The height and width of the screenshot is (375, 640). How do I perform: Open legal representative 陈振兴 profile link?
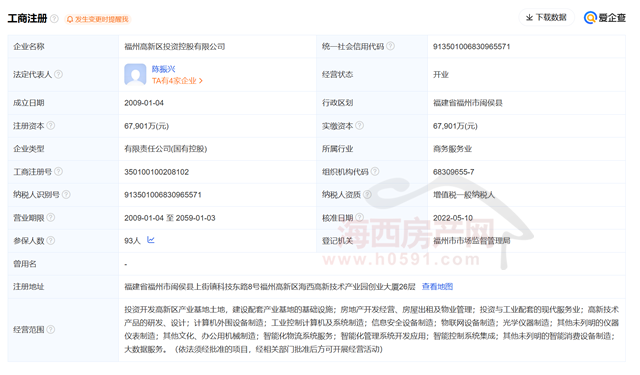coord(163,69)
